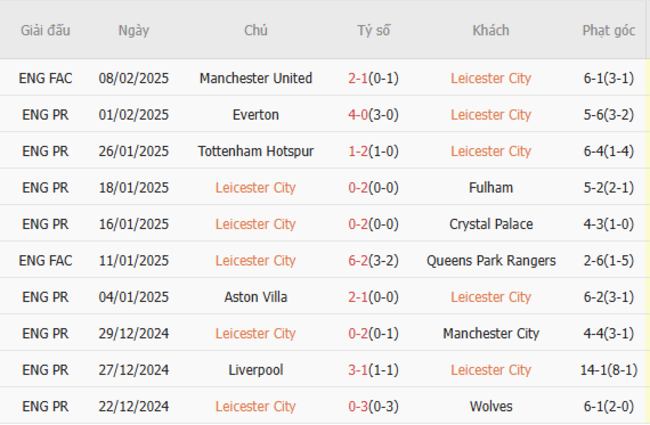Image resolution: width=650 pixels, height=425 pixels.
Task: Click the 14-1(8-1) corner kicks cell
Action: click(x=609, y=370)
